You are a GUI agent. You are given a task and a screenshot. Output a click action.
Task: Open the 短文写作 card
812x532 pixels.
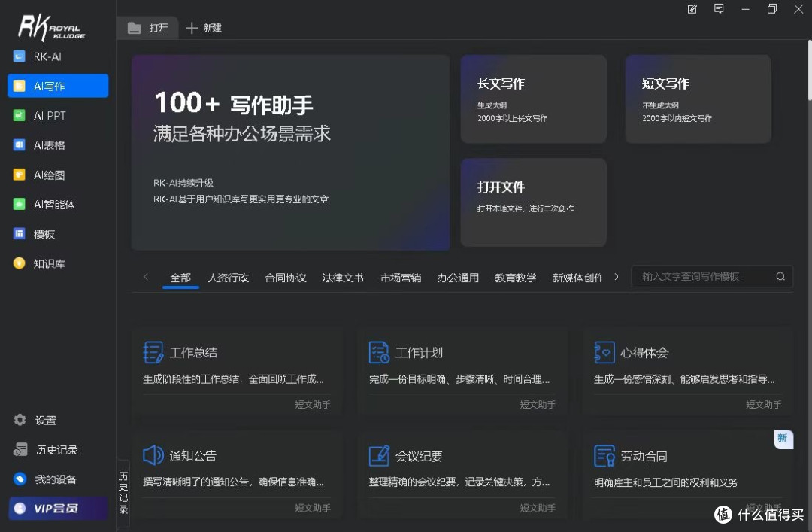click(x=698, y=99)
